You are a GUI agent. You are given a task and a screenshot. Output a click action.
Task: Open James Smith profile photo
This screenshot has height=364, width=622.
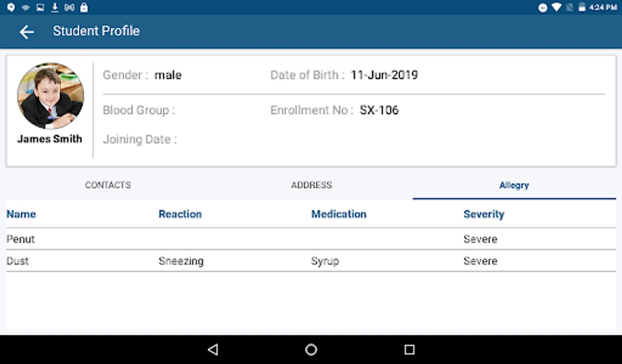(51, 95)
